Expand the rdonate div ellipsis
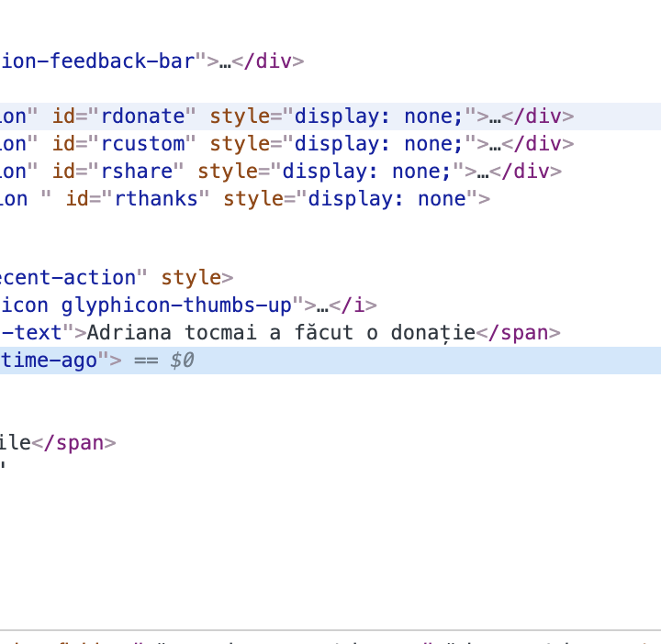661x644 pixels. (x=495, y=117)
